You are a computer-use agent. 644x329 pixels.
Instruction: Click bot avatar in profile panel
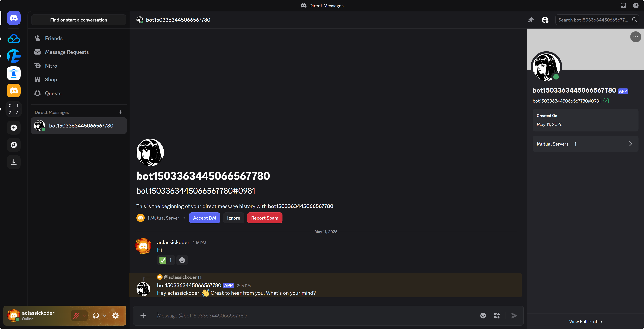click(x=546, y=67)
